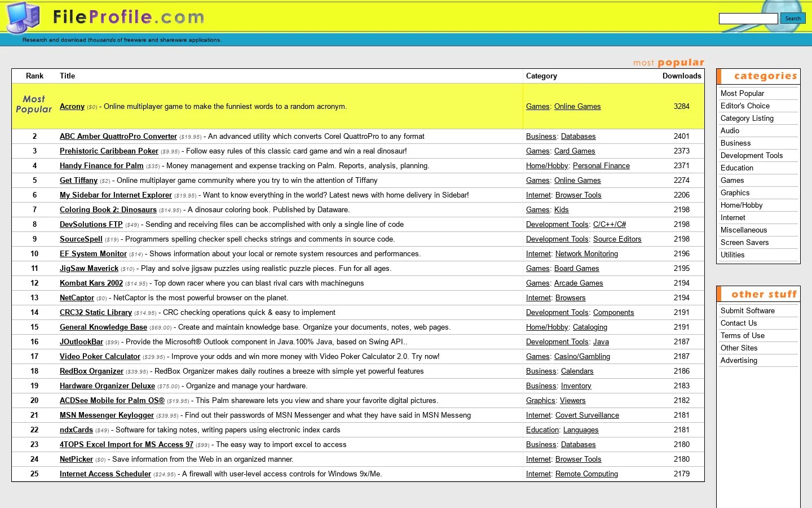Select Utilities category in sidebar
Image resolution: width=812 pixels, height=508 pixels.
pos(732,255)
